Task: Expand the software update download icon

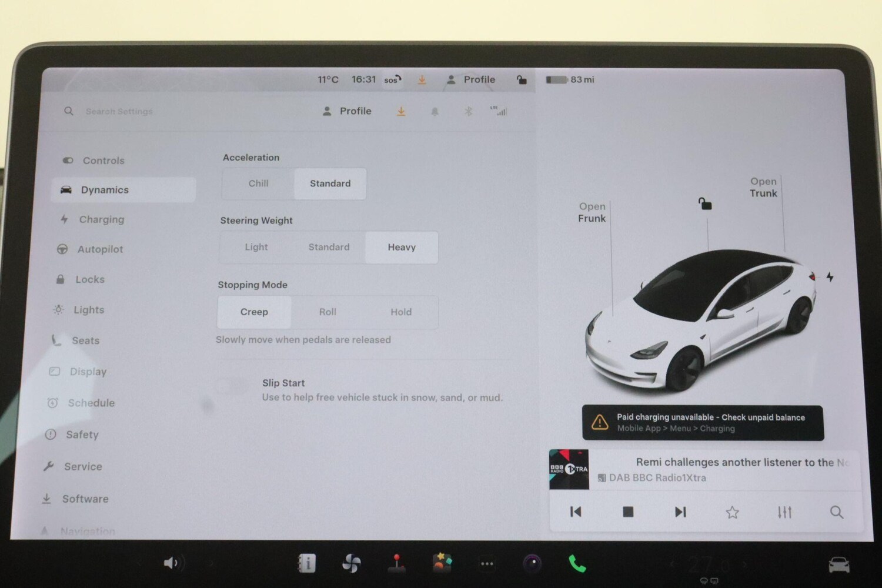Action: (401, 111)
